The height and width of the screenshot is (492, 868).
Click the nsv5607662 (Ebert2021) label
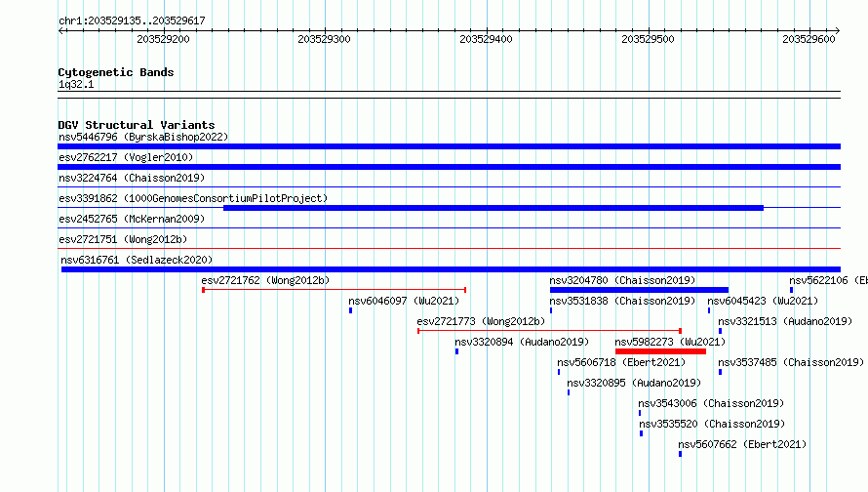pos(742,444)
